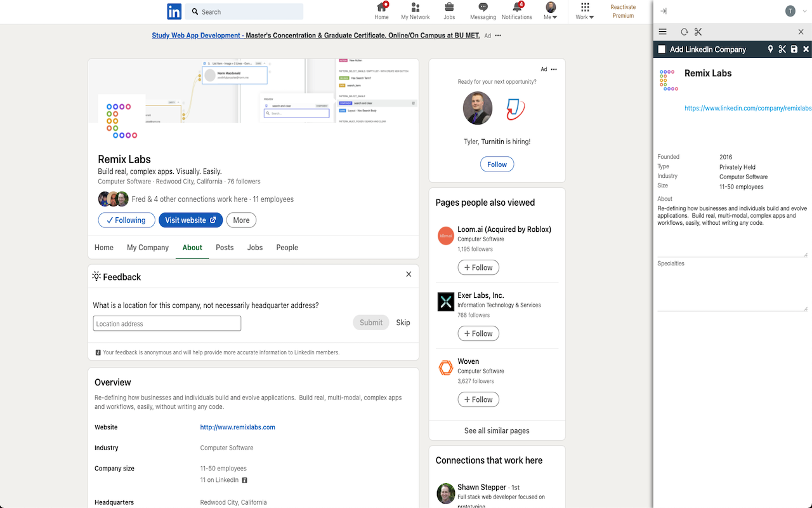Viewport: 812px width, 508px height.
Task: Switch to the My Company tab
Action: [x=148, y=248]
